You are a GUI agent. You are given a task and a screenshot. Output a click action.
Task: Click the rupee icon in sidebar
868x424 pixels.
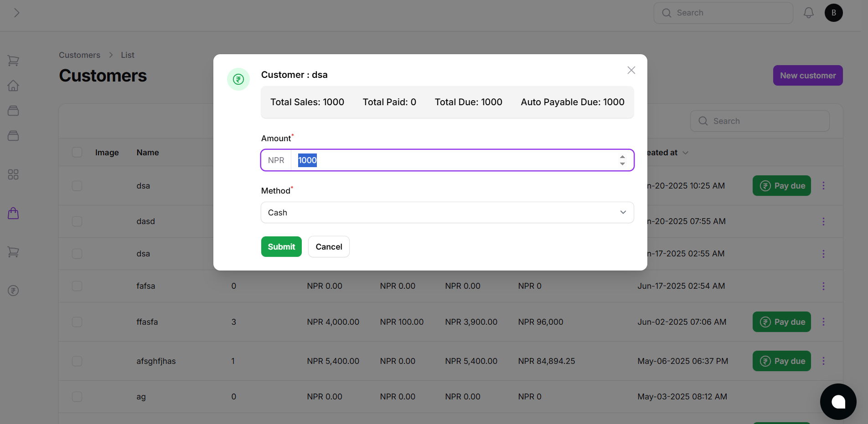[13, 291]
